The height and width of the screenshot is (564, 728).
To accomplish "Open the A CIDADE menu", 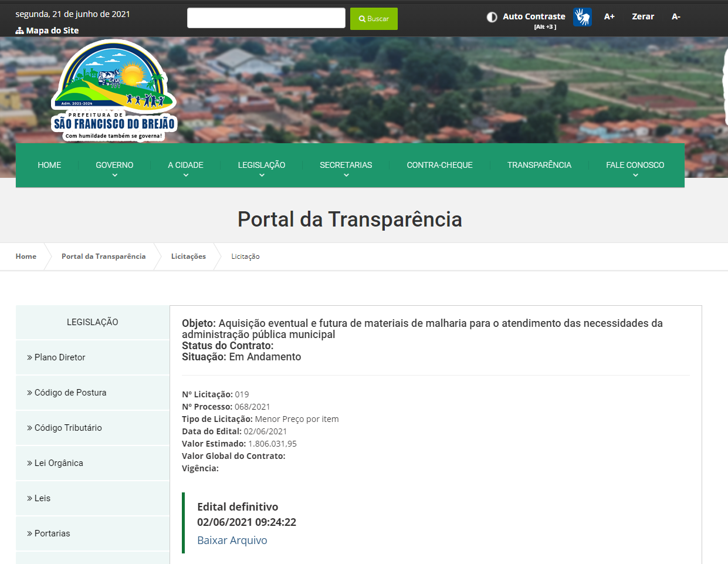I will click(185, 165).
